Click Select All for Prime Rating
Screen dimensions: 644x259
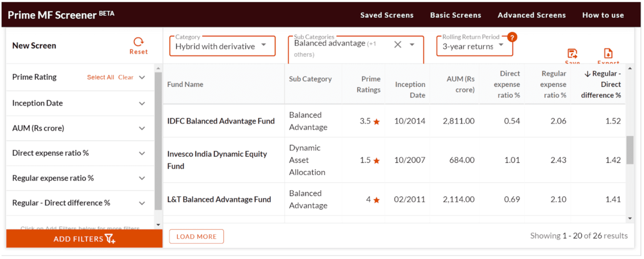click(x=101, y=77)
